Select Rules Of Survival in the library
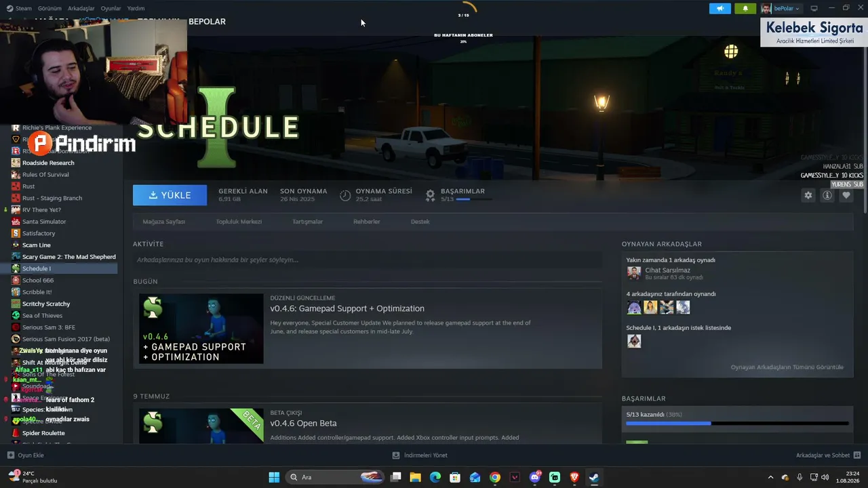Screen dimensions: 868x488 pyautogui.click(x=45, y=175)
